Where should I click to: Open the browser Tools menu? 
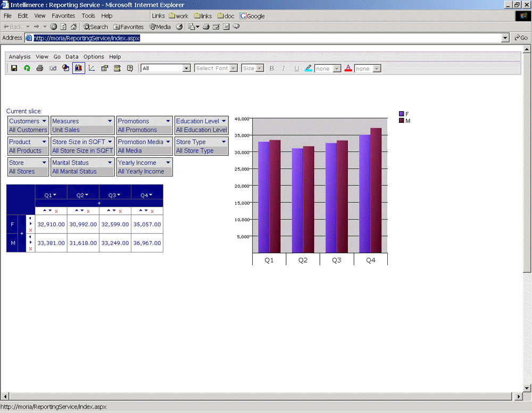coord(88,15)
